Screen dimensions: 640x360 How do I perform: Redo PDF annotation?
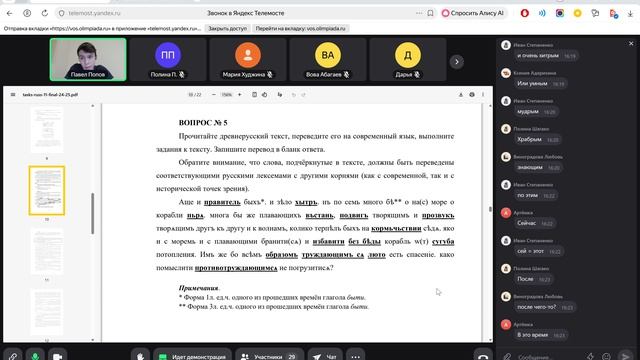[303, 95]
